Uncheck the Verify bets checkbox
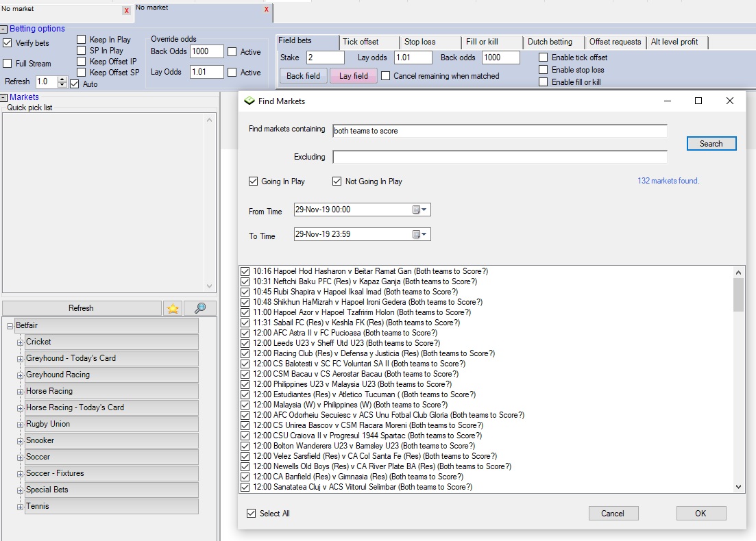Image resolution: width=756 pixels, height=541 pixels. pyautogui.click(x=8, y=43)
